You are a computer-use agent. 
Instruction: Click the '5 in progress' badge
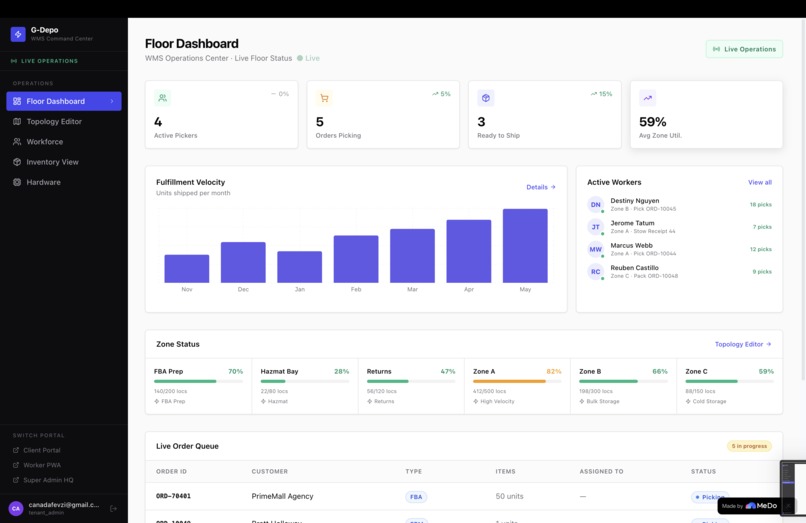749,446
